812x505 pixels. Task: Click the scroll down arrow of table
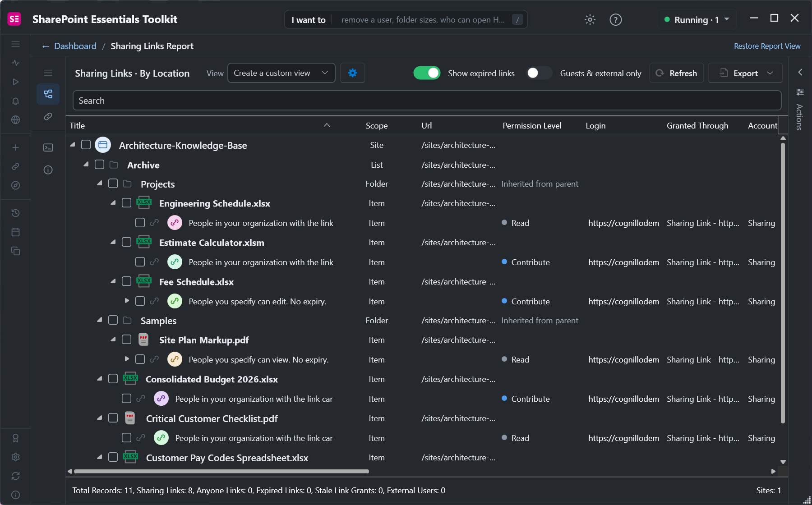pos(783,462)
